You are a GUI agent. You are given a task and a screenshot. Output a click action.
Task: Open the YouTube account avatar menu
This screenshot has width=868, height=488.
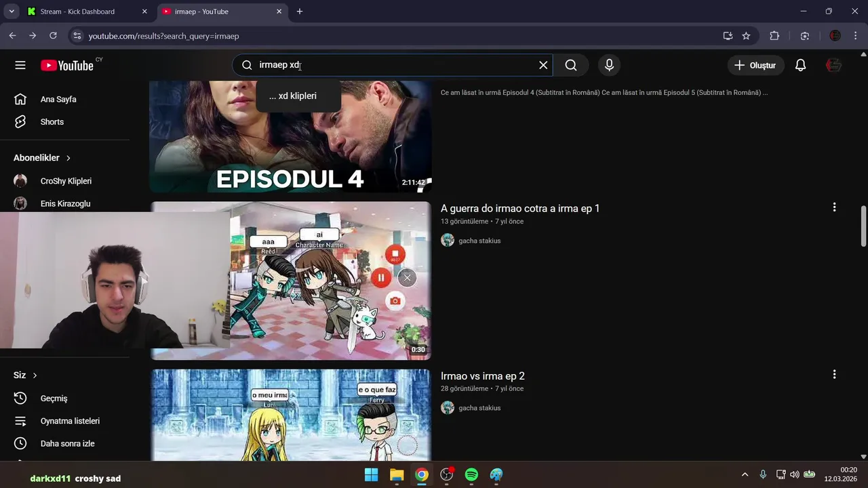click(833, 65)
